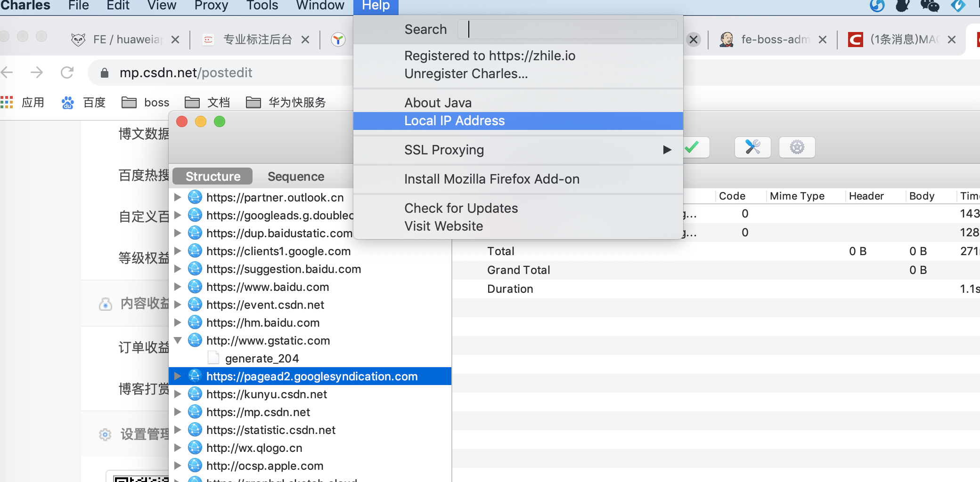Click Install Mozilla Firefox Add-on
980x482 pixels.
[518, 179]
